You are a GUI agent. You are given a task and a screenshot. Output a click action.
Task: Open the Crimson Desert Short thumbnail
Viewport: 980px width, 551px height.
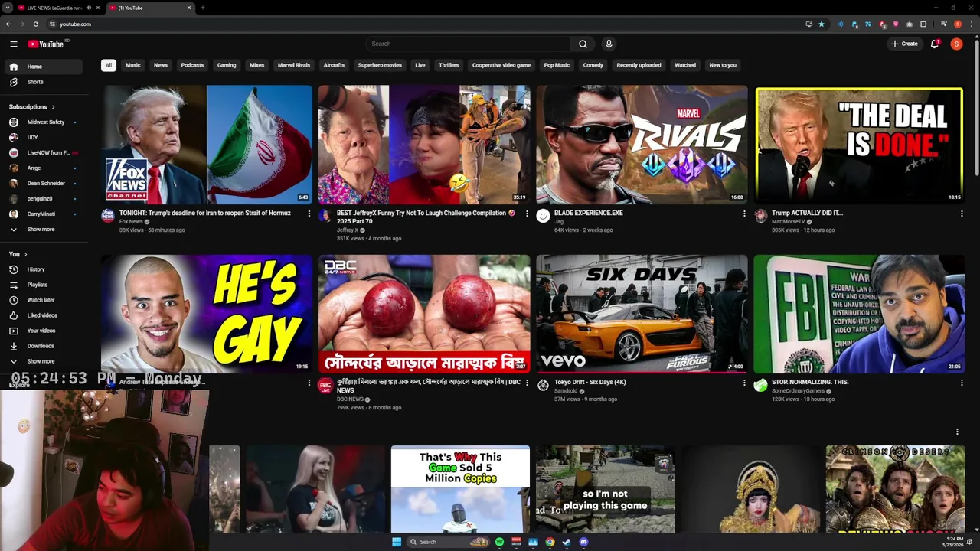tap(895, 488)
